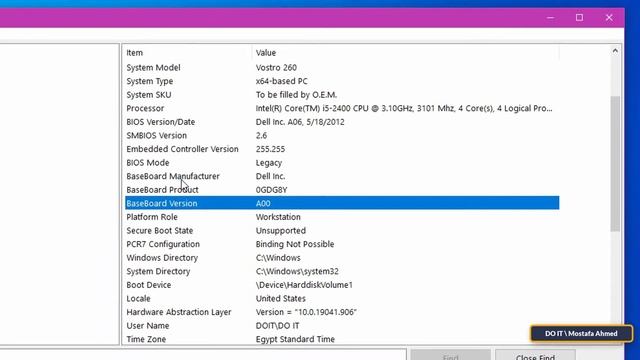Click the Workstation value

pos(278,217)
